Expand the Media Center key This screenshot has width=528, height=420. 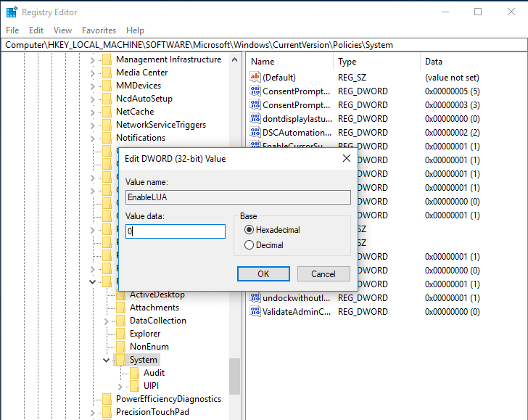(x=92, y=73)
